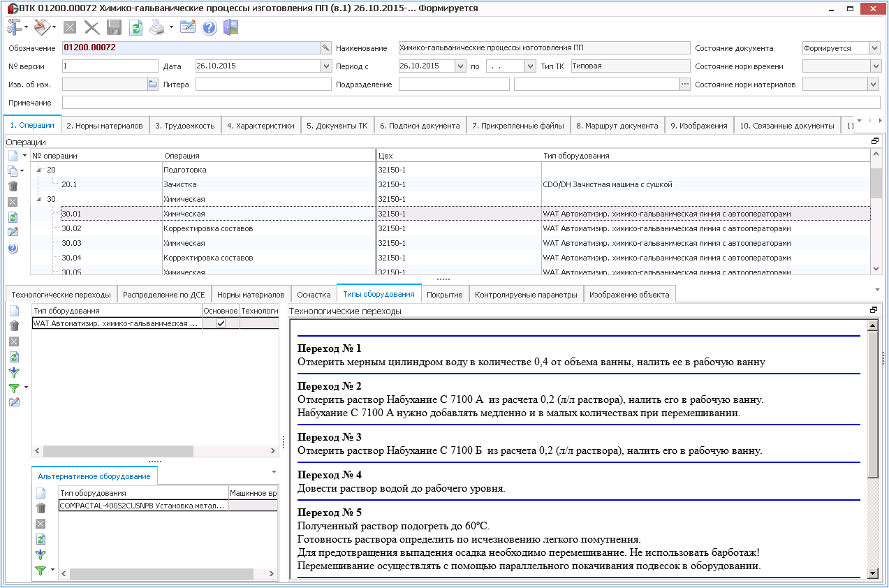
Task: Add new row in Альтернативное оборудование panel
Action: point(41,493)
